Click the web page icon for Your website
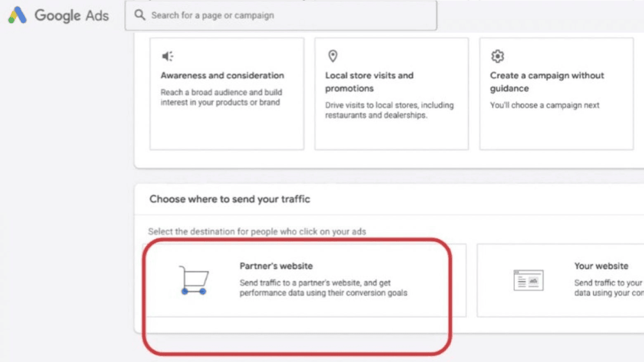 point(528,280)
